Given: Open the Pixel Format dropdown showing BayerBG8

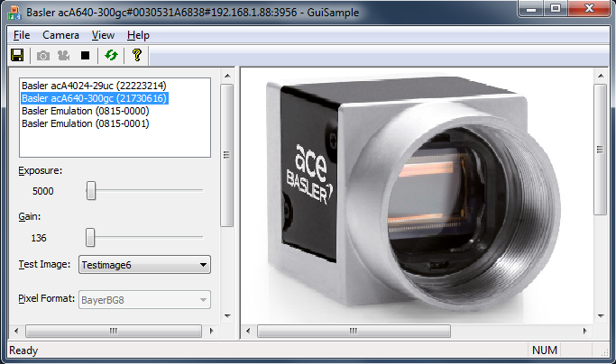Looking at the screenshot, I should tap(144, 300).
